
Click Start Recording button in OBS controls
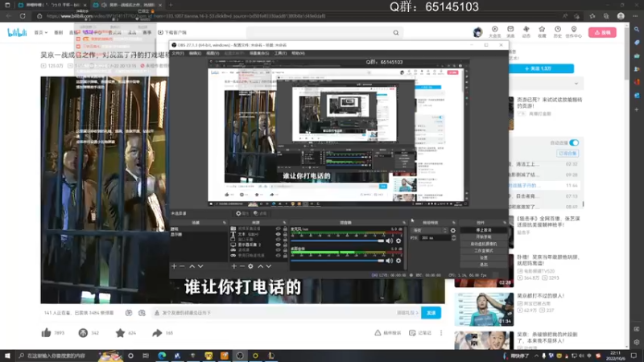[x=484, y=237]
